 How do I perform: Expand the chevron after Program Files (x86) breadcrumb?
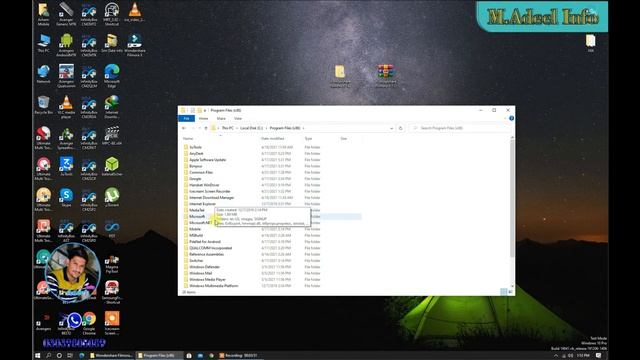click(x=303, y=128)
